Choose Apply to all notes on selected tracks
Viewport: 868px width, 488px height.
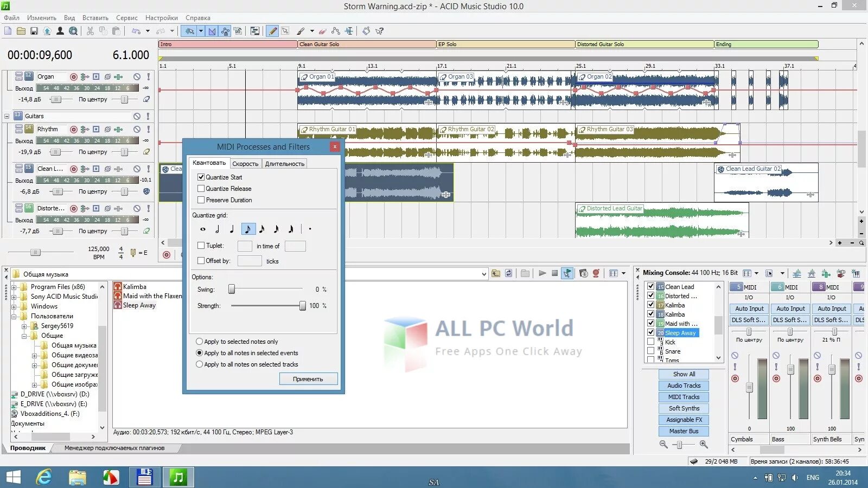[x=199, y=364]
